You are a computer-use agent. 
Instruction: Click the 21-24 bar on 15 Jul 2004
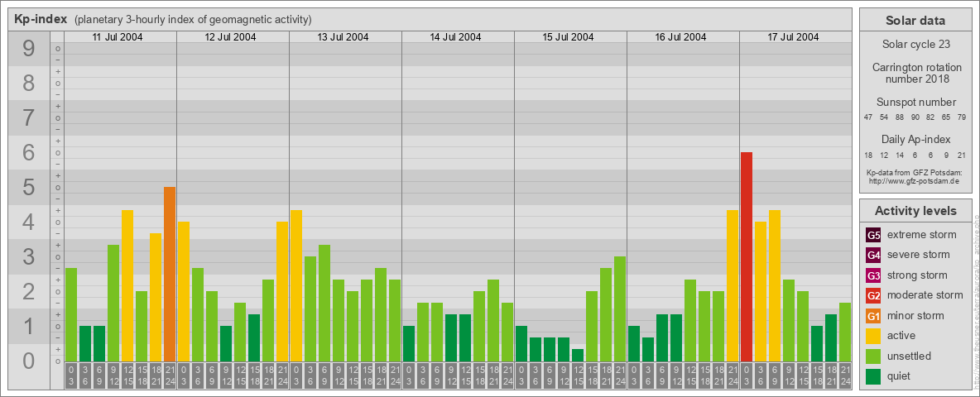619,309
